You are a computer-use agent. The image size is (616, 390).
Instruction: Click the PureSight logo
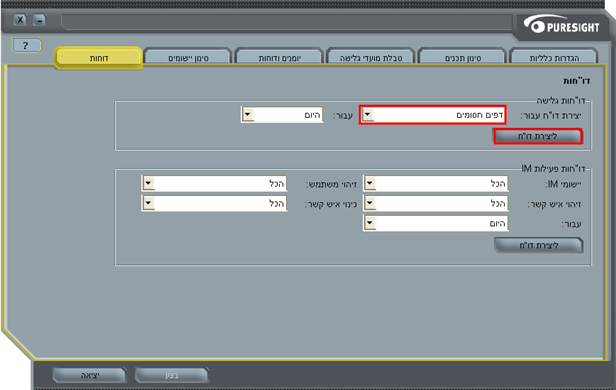click(x=562, y=25)
